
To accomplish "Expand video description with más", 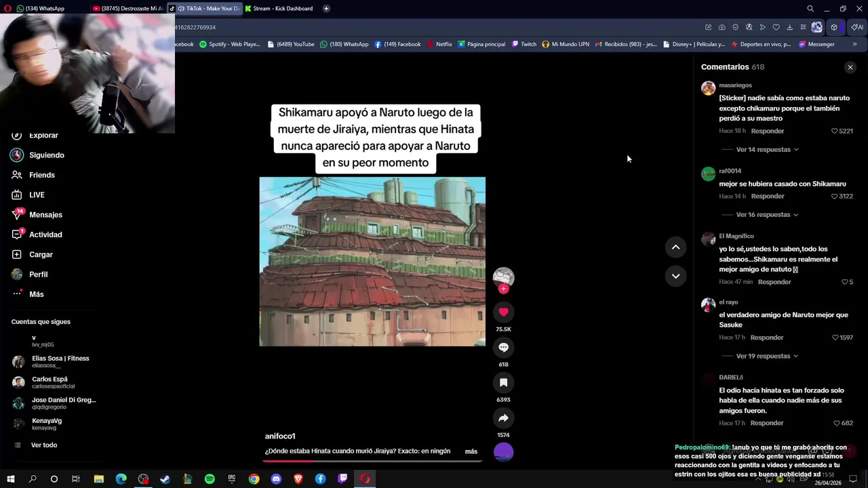I will (x=471, y=451).
